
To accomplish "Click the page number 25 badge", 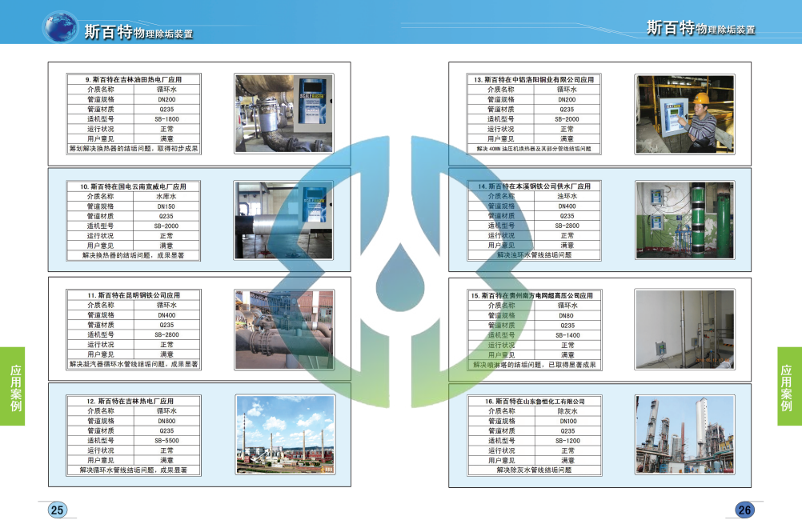I will click(57, 510).
